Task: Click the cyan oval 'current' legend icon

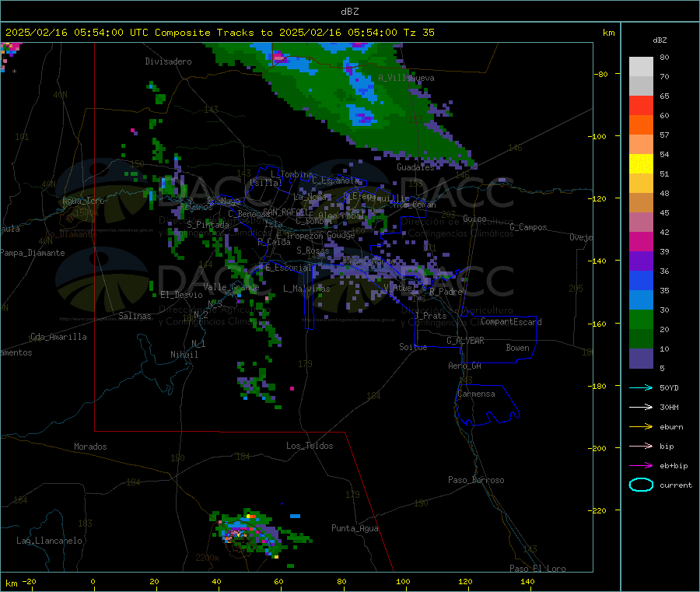Action: pos(641,485)
